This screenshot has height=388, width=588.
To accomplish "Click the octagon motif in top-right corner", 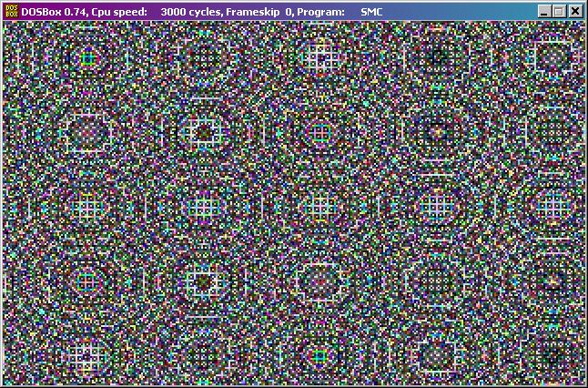I will coord(553,57).
